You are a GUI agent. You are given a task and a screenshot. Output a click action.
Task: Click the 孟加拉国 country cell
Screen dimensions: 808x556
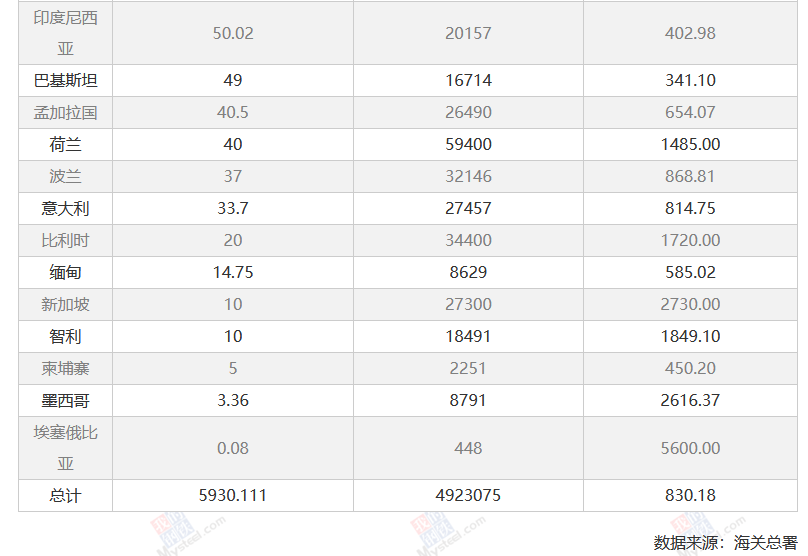click(x=65, y=112)
